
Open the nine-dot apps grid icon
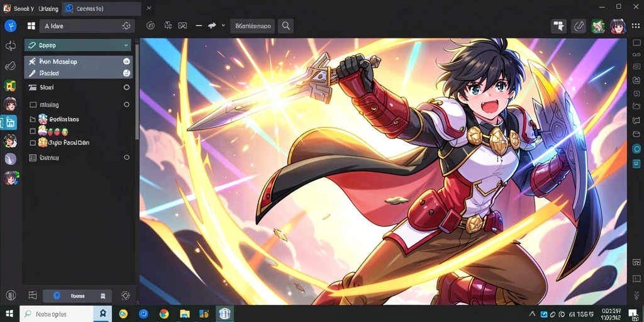tap(635, 26)
